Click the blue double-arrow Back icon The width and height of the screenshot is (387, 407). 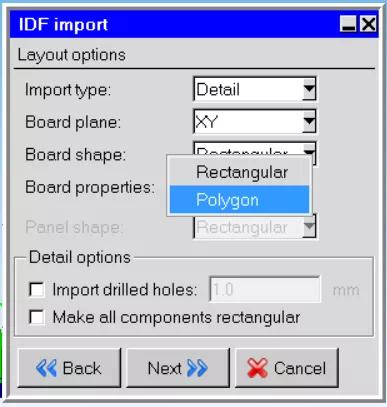pos(46,368)
